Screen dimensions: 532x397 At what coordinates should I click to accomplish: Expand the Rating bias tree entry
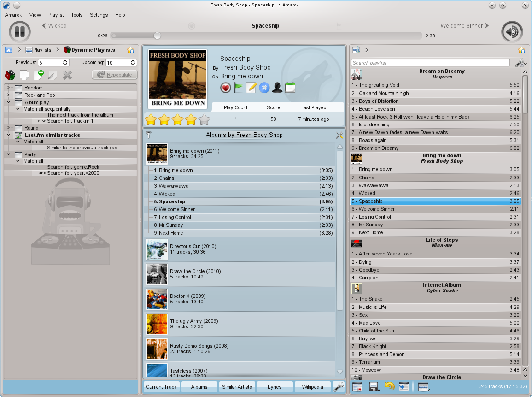click(x=9, y=128)
